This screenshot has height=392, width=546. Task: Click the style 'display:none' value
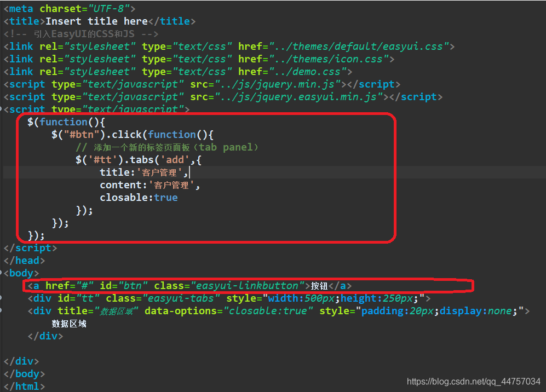point(476,310)
